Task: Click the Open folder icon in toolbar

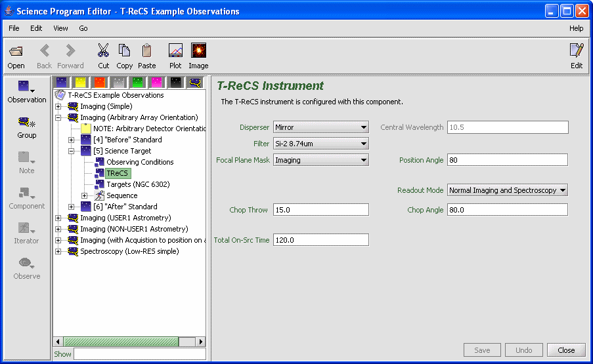Action: 16,51
